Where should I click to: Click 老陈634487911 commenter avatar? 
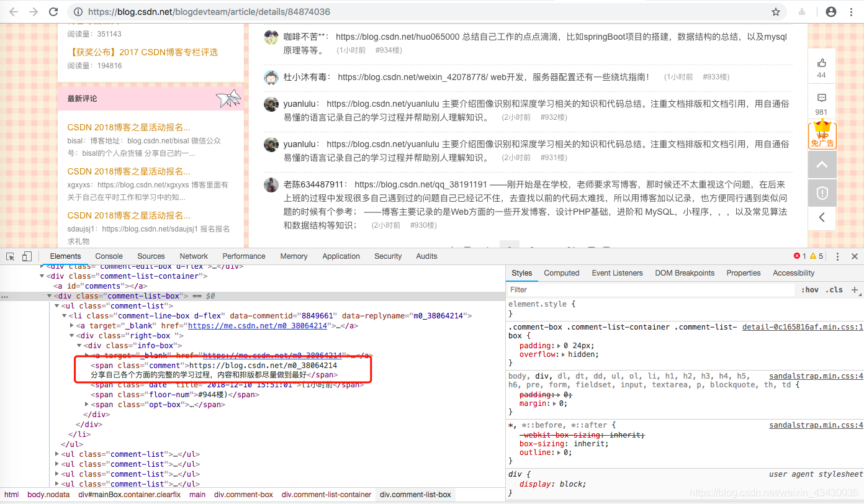point(271,185)
